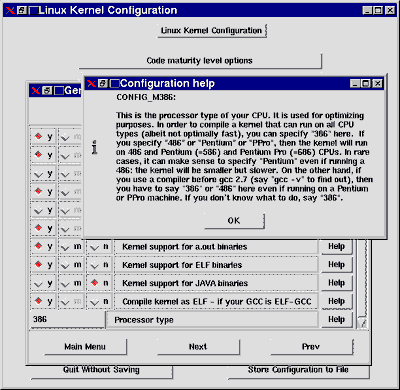Click the red X icon in Linux Kernel Configuration title bar

pyautogui.click(x=10, y=10)
